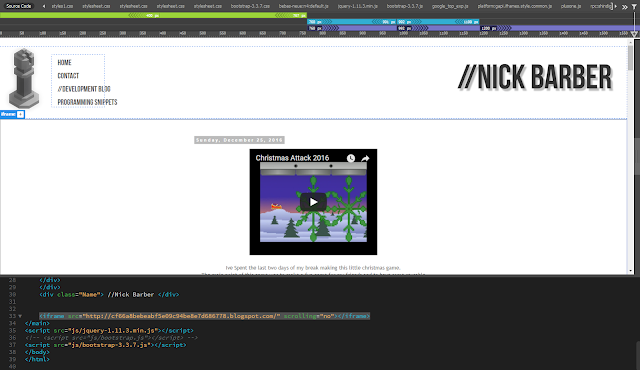Screen dimensions: 640x370
Task: Click the chess rook logo image
Action: click(24, 78)
